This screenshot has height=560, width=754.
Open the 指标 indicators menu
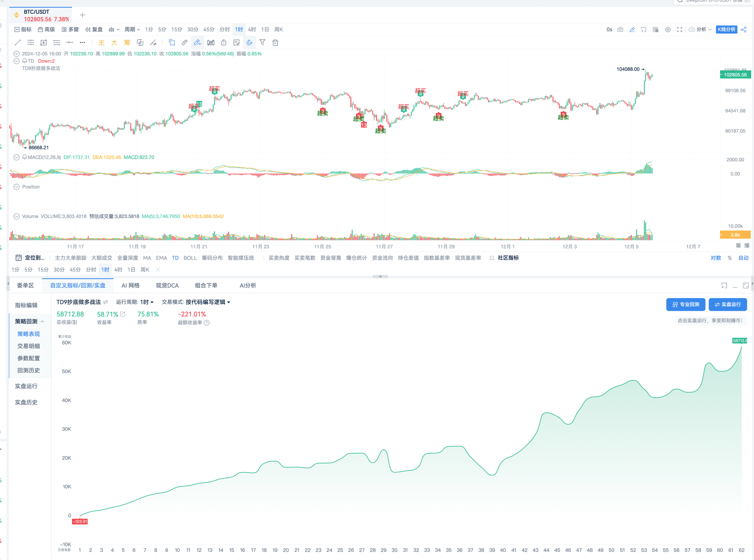[23, 29]
